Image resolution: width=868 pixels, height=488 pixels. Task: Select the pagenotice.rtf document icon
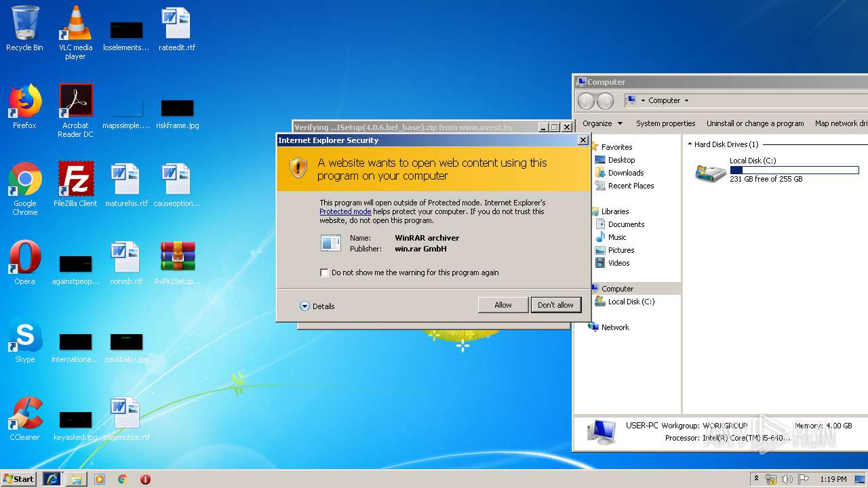pyautogui.click(x=126, y=418)
